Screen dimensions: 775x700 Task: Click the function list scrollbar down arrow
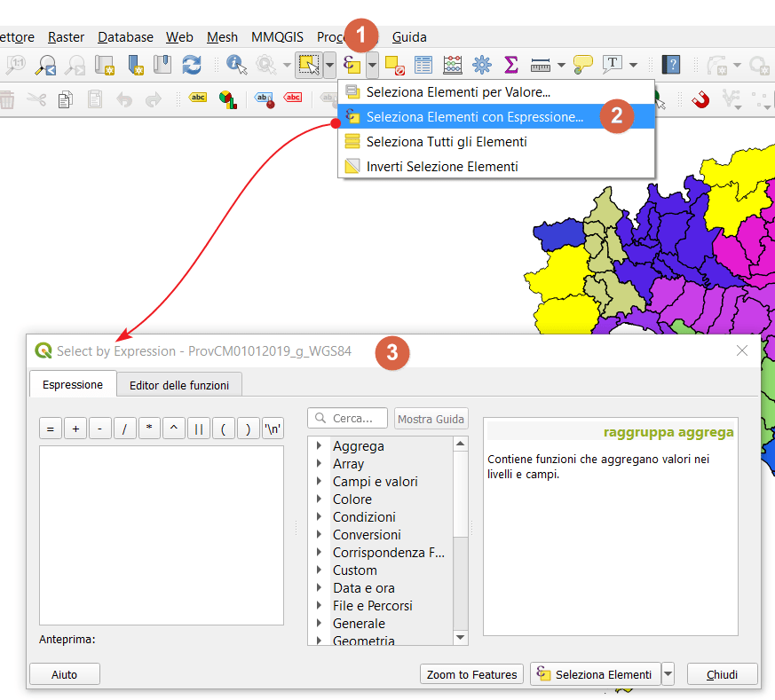click(460, 637)
